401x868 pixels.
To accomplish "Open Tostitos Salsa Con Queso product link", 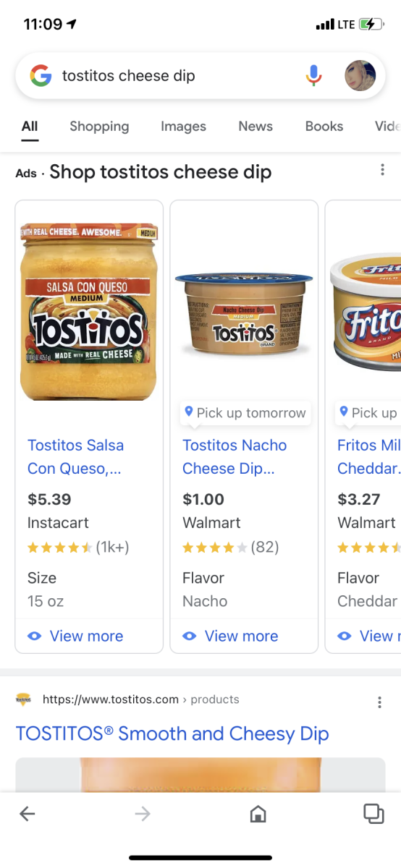I will 76,456.
